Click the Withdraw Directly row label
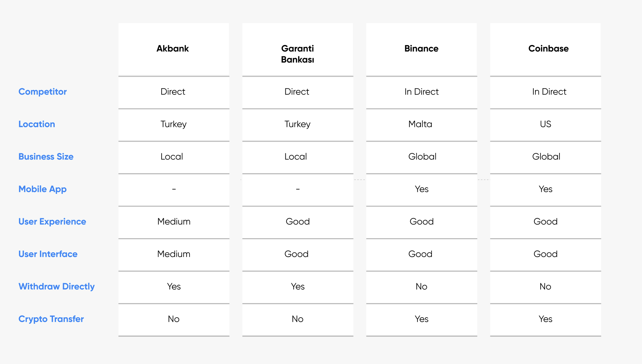 (56, 287)
